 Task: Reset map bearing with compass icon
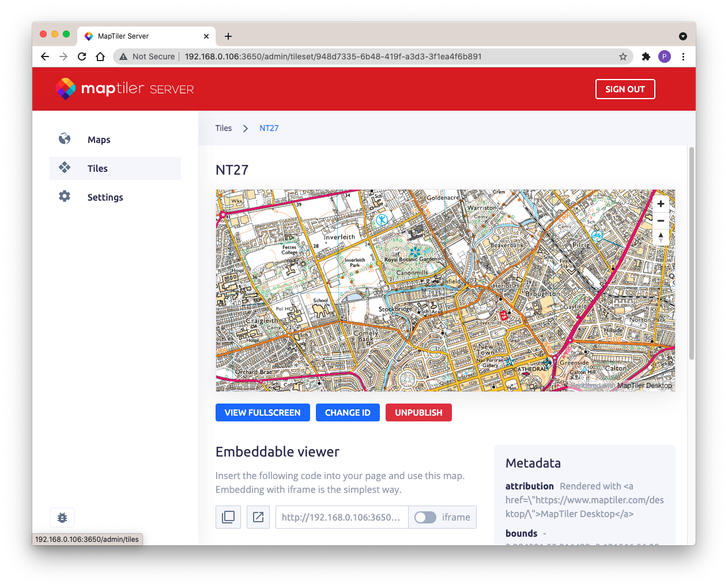click(x=661, y=237)
